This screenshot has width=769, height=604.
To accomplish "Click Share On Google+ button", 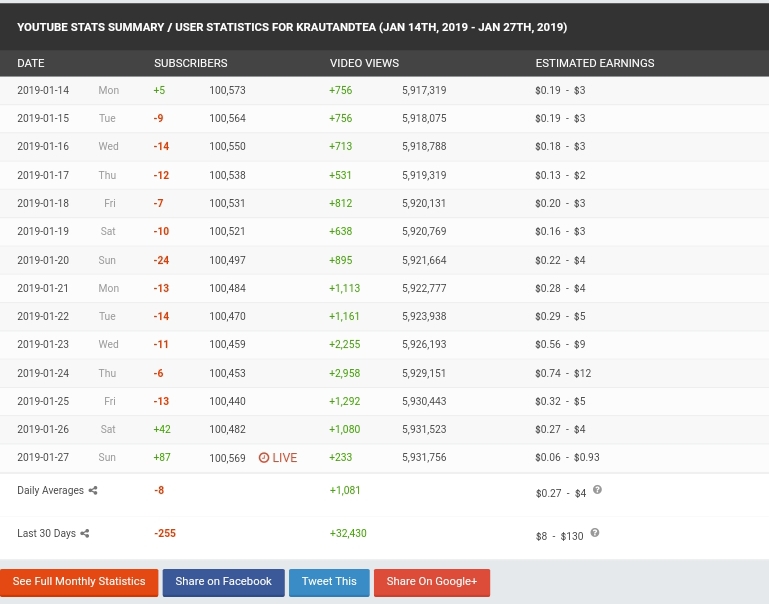I will [432, 582].
